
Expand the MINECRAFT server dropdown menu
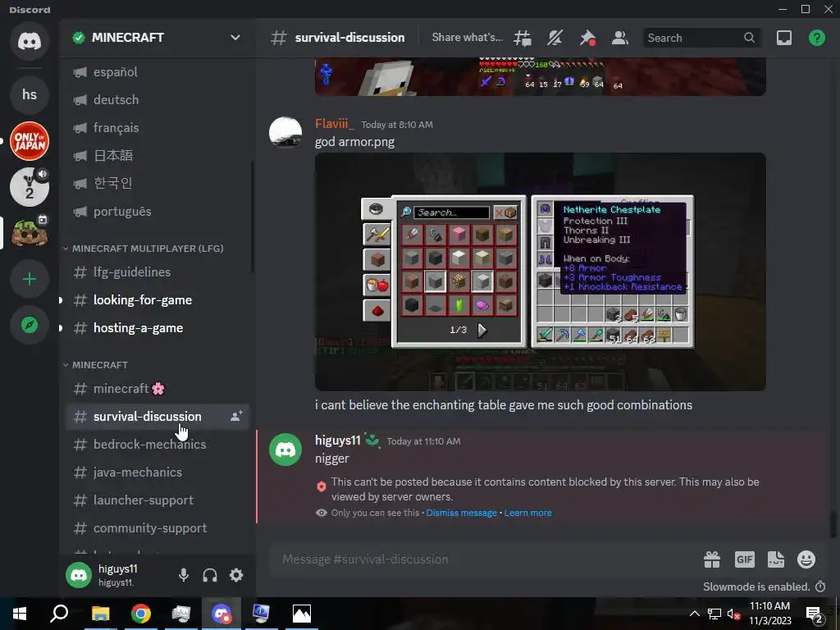coord(235,38)
